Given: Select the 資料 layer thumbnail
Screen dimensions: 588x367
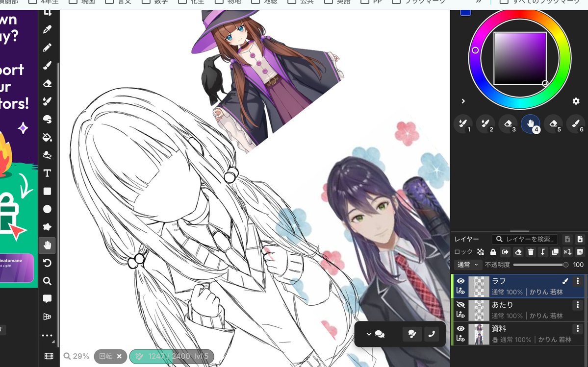Looking at the screenshot, I should tap(479, 335).
